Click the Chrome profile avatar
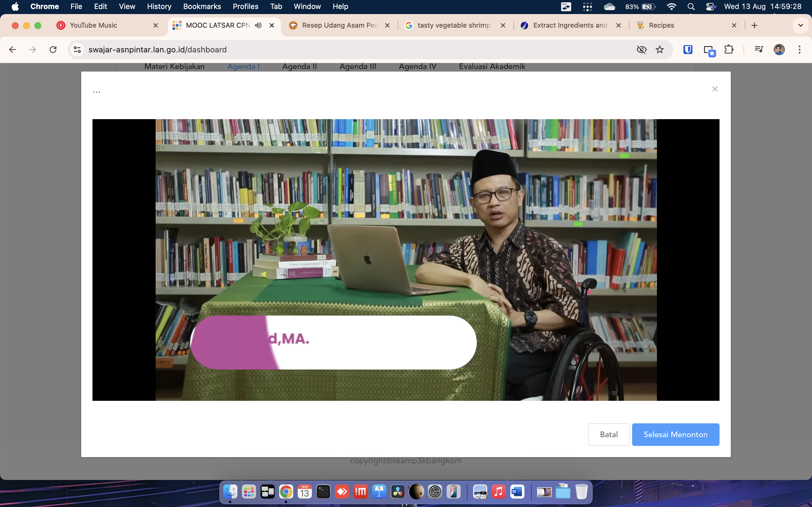The height and width of the screenshot is (507, 812). pos(779,50)
